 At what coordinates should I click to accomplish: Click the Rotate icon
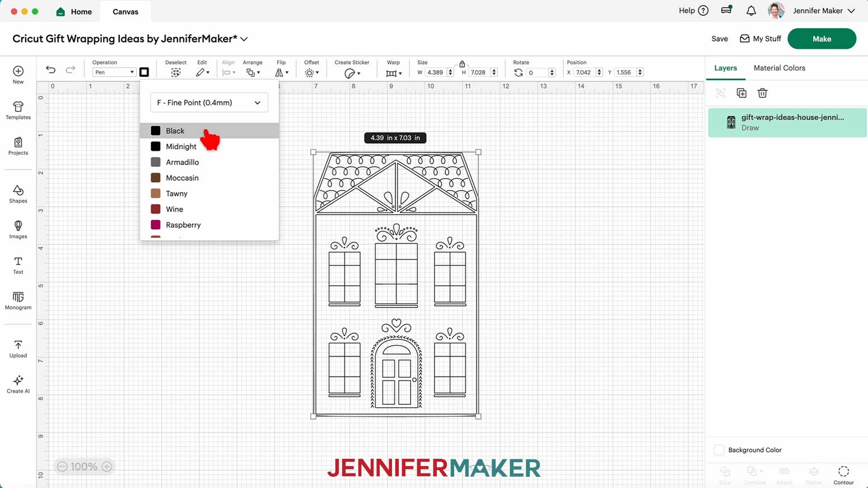pos(519,73)
